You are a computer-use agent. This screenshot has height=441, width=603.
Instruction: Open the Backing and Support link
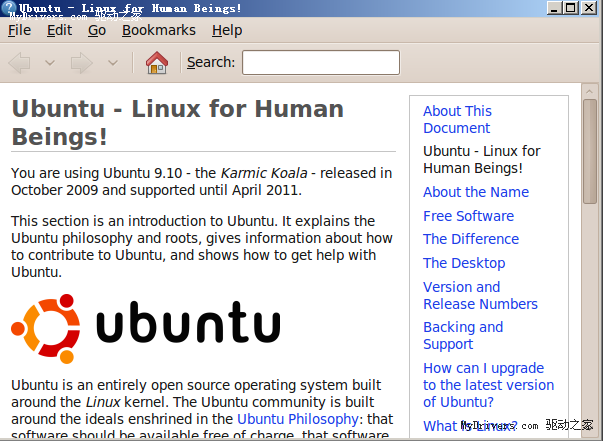pos(463,335)
